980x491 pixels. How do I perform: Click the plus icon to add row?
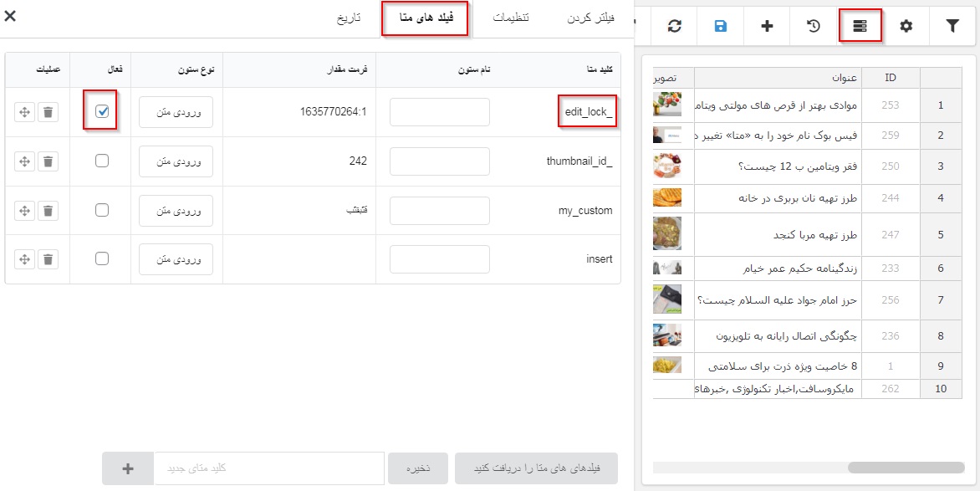[767, 26]
